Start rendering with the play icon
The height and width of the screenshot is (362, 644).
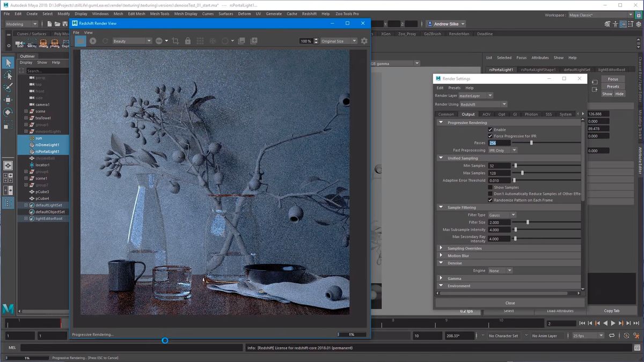point(93,40)
